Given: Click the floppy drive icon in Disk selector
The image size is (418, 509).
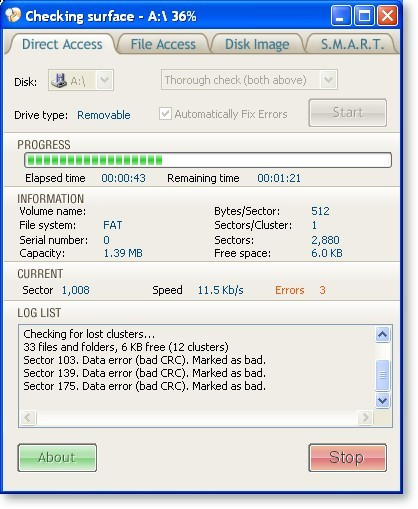Looking at the screenshot, I should [59, 80].
